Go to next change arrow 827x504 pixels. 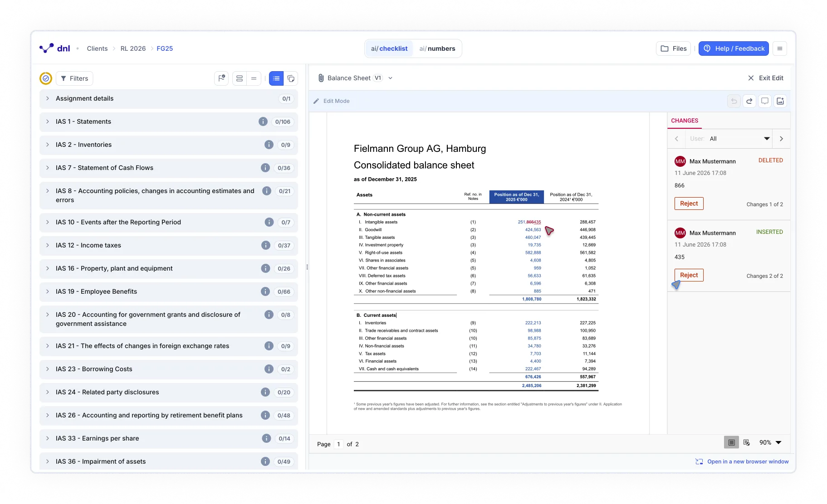click(781, 139)
